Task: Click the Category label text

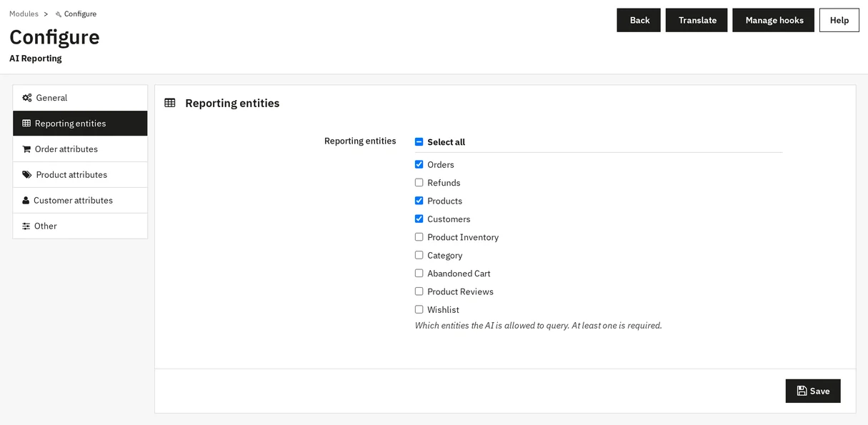Action: point(444,256)
